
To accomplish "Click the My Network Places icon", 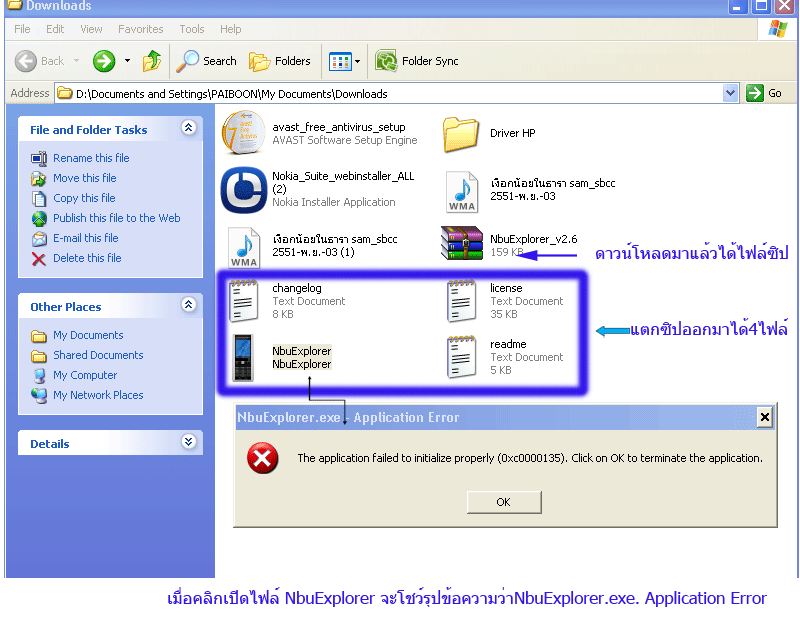I will (39, 395).
